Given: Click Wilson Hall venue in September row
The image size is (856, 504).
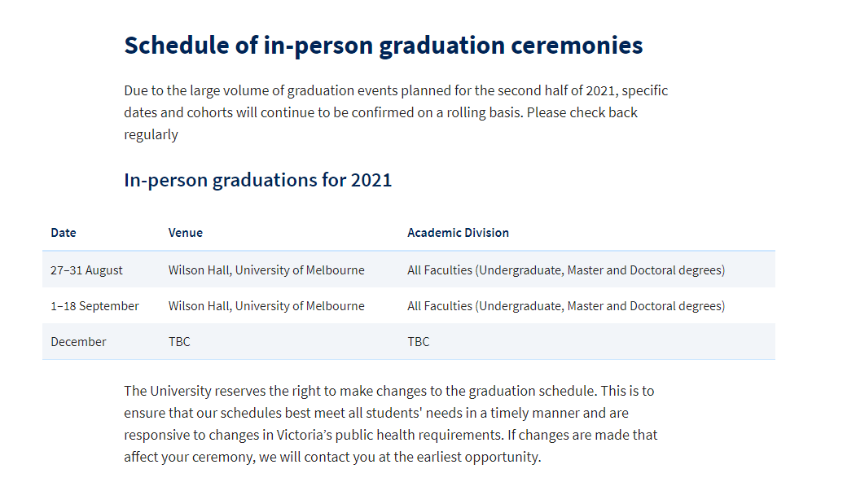Looking at the screenshot, I should coord(266,306).
